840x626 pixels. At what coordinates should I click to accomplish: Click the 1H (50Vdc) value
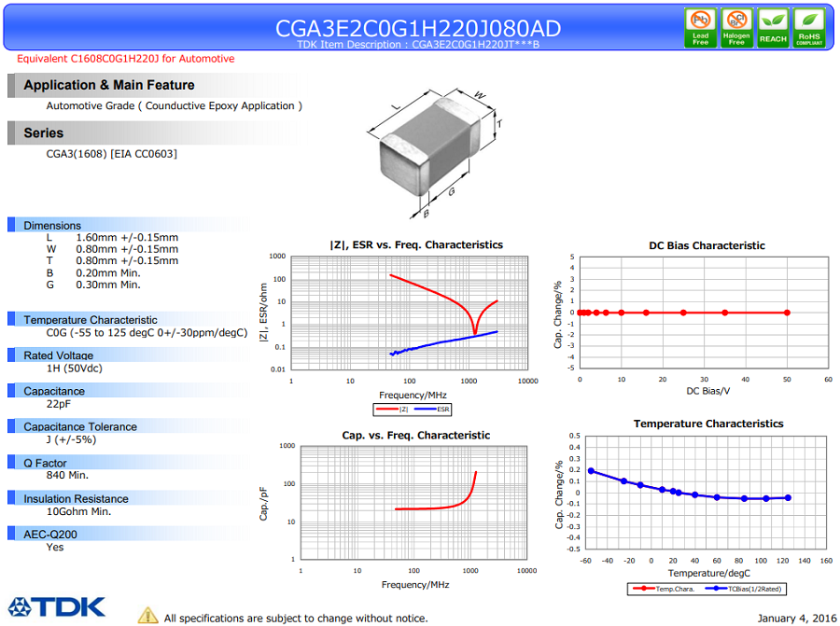(x=74, y=369)
